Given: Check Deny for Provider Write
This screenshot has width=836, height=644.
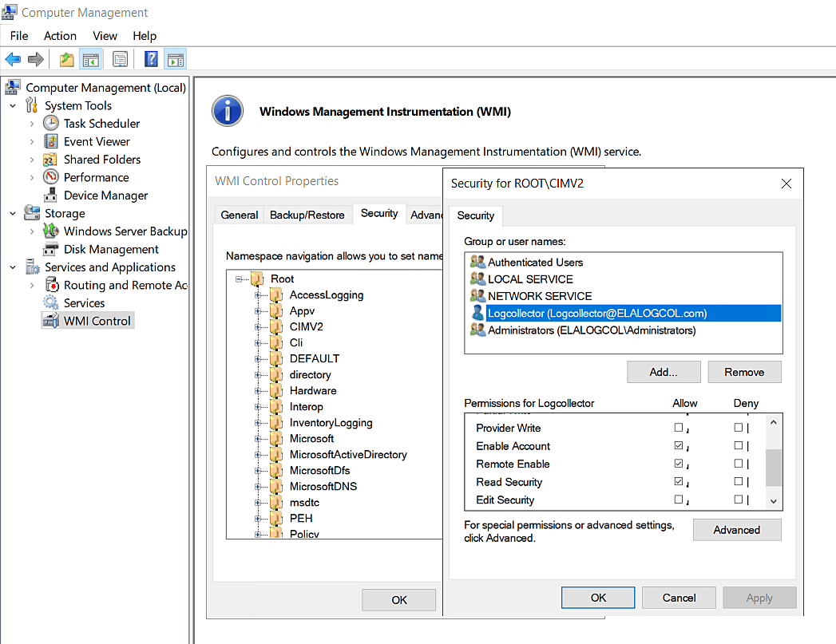Looking at the screenshot, I should tap(739, 427).
